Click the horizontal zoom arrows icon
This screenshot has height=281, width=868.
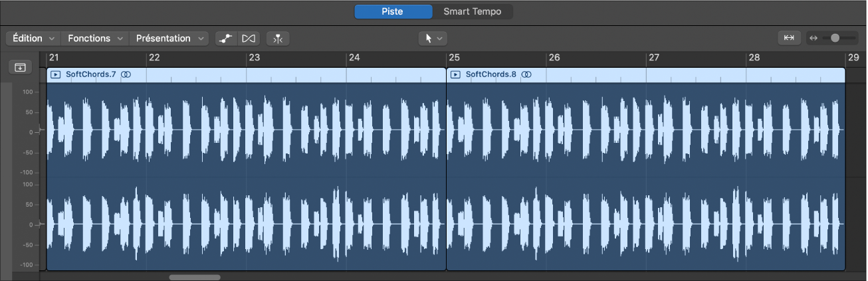813,39
